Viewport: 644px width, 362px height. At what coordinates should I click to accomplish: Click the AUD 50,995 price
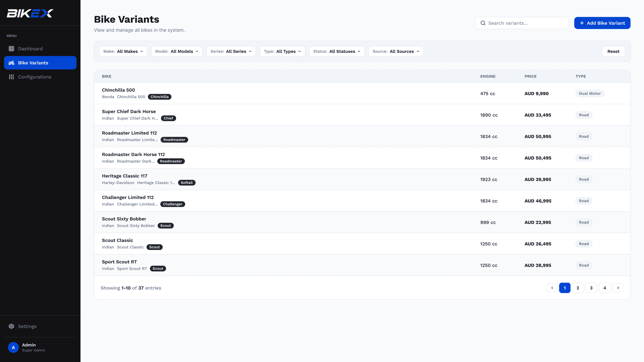(538, 137)
